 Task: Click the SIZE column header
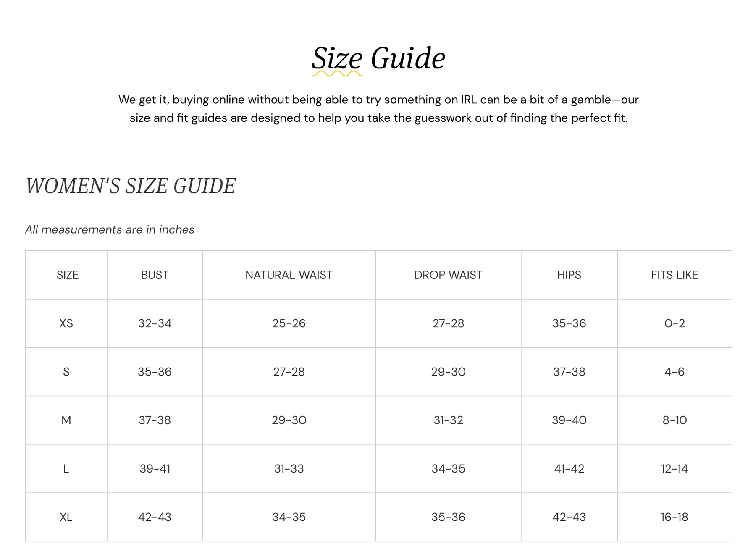[x=67, y=275]
